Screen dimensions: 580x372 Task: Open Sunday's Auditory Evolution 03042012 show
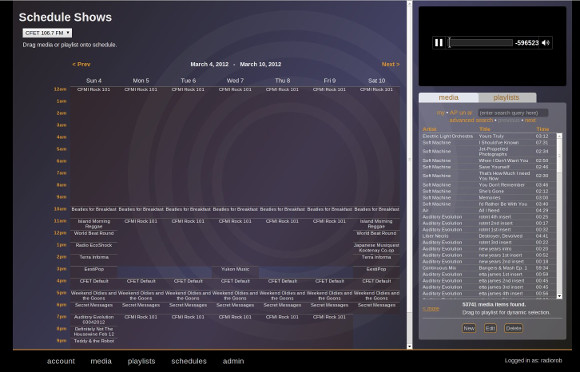click(94, 319)
